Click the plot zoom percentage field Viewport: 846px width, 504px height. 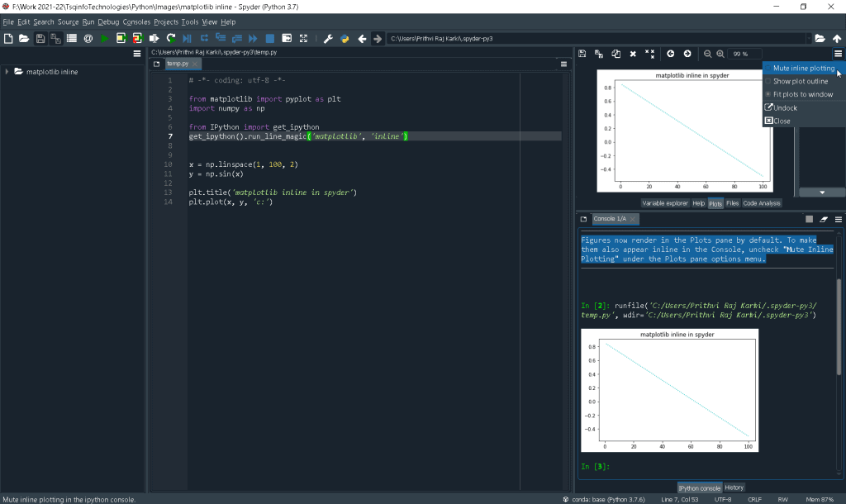744,54
